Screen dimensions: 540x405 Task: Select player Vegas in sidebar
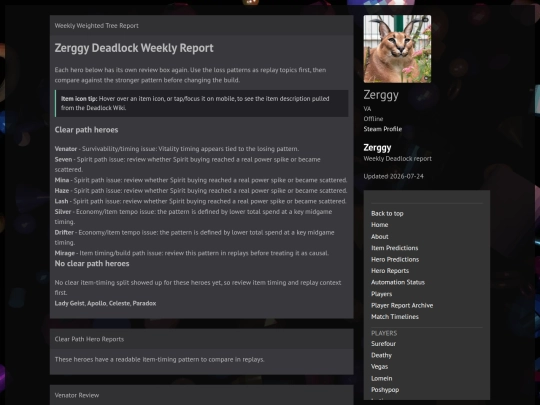click(380, 367)
